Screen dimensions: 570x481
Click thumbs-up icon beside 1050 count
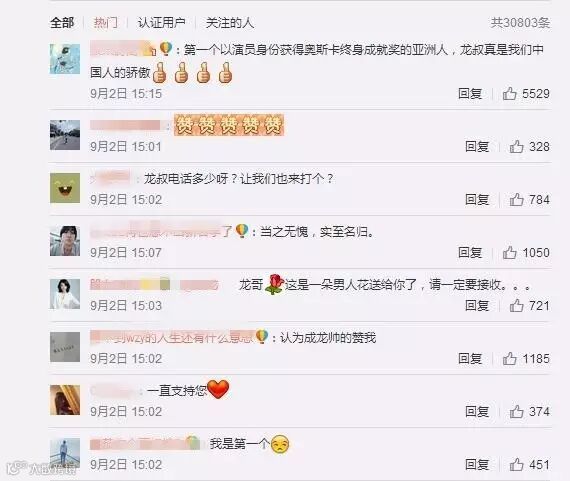tap(510, 253)
